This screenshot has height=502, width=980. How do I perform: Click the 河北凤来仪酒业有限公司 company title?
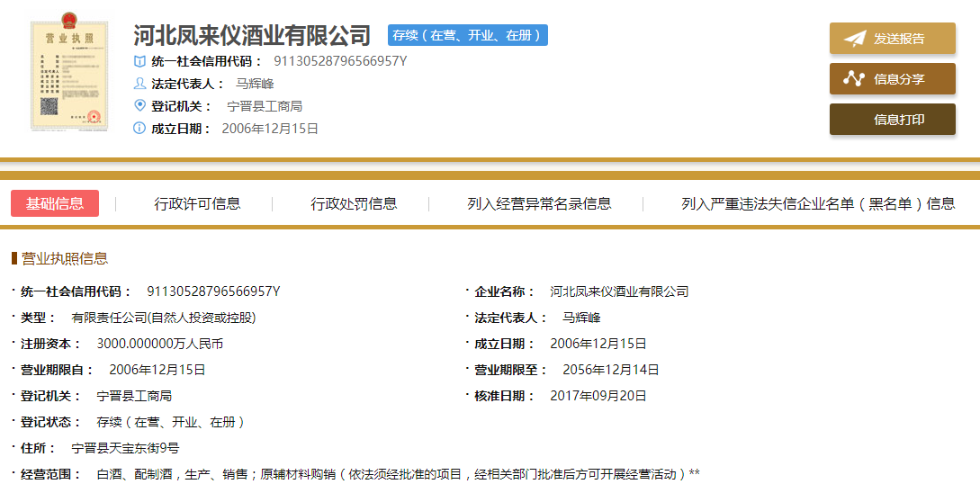point(252,36)
